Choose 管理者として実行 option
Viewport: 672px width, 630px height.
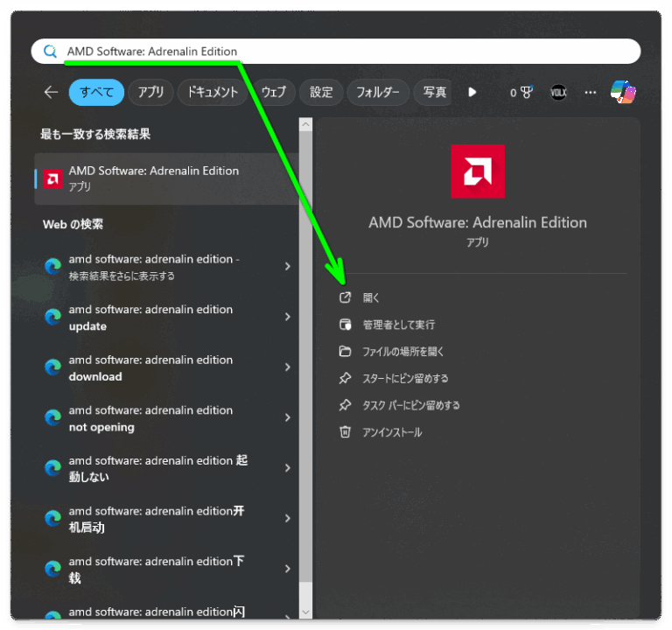click(x=398, y=325)
